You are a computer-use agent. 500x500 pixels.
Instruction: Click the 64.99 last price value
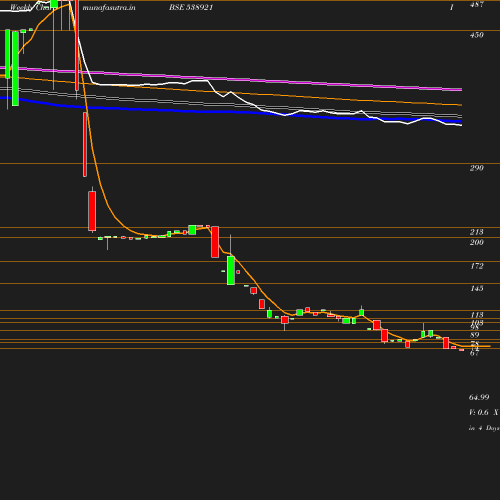tap(479, 397)
